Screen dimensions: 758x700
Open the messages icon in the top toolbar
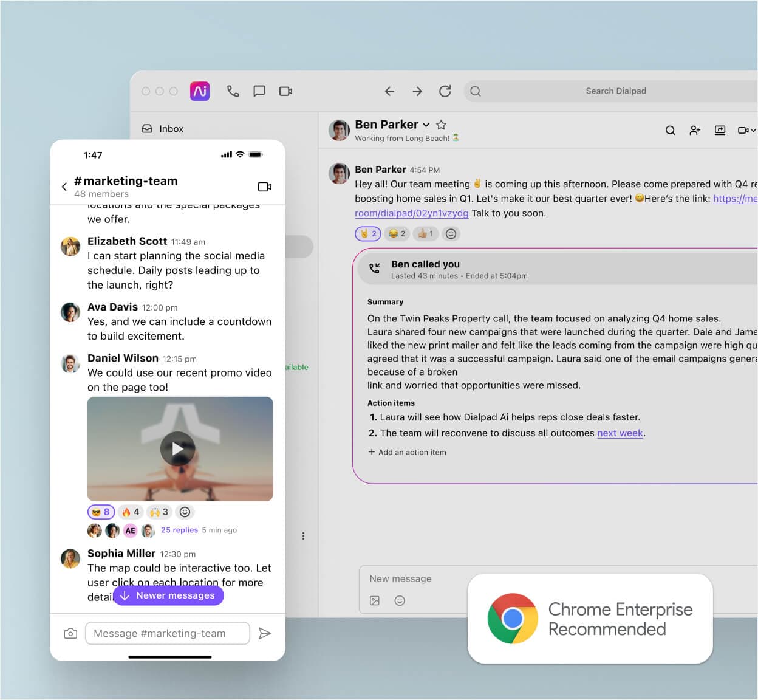[x=259, y=91]
